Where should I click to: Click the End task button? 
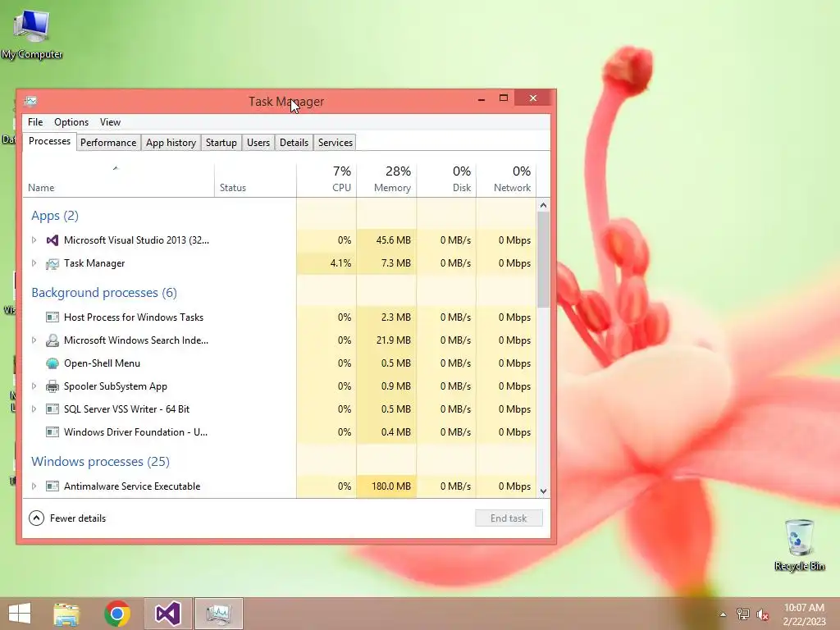pyautogui.click(x=509, y=518)
